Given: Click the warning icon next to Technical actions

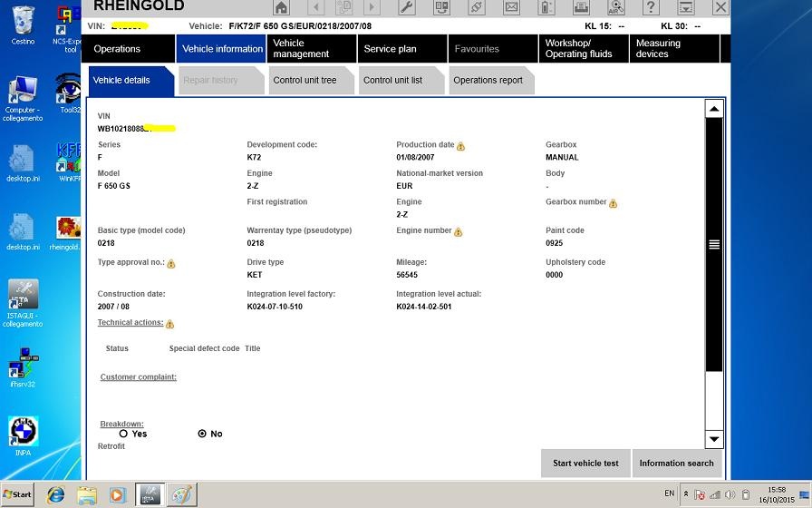Looking at the screenshot, I should (x=169, y=324).
